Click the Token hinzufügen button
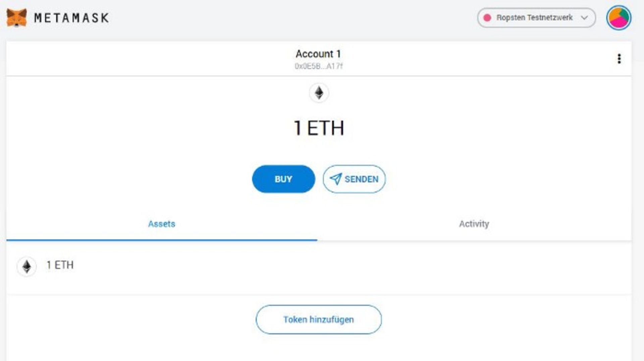Viewport: 644px width, 361px height. [318, 319]
